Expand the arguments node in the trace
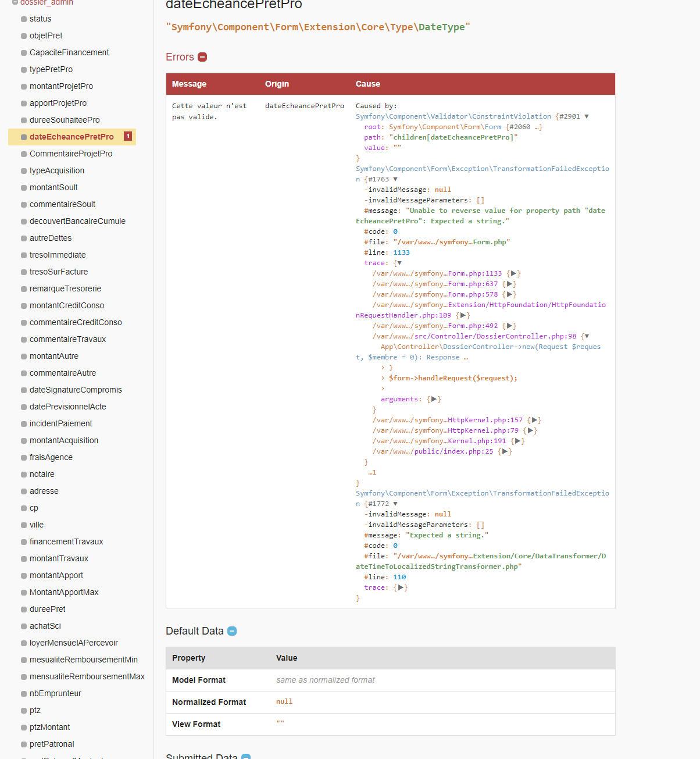 coord(434,398)
